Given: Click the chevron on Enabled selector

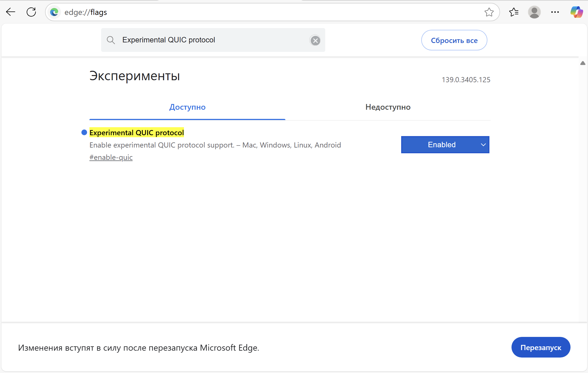Looking at the screenshot, I should point(483,145).
